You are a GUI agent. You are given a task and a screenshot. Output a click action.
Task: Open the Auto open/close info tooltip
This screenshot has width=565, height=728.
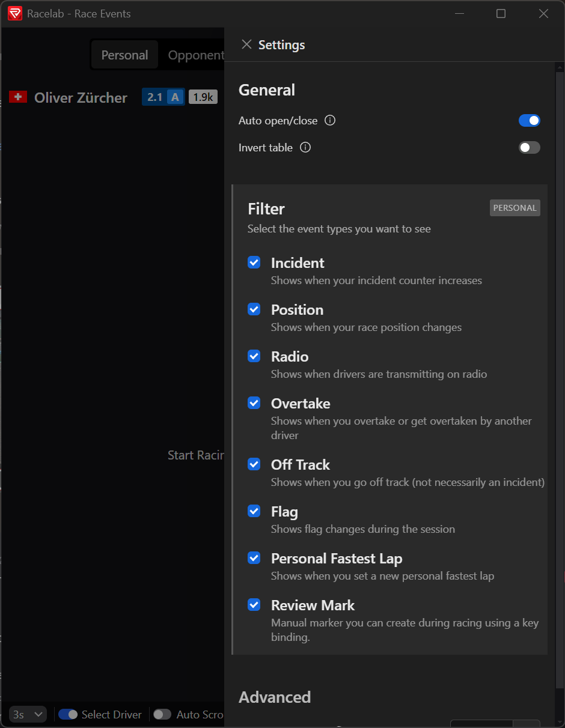[x=329, y=120]
